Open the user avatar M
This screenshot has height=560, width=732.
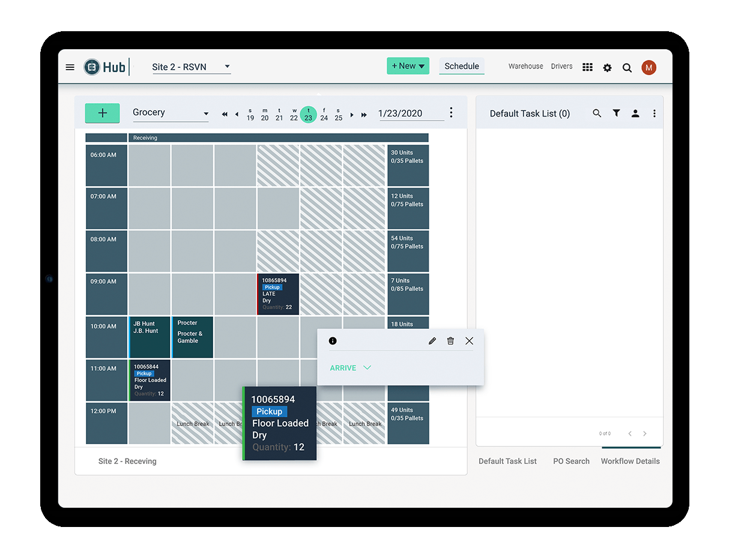(x=649, y=67)
